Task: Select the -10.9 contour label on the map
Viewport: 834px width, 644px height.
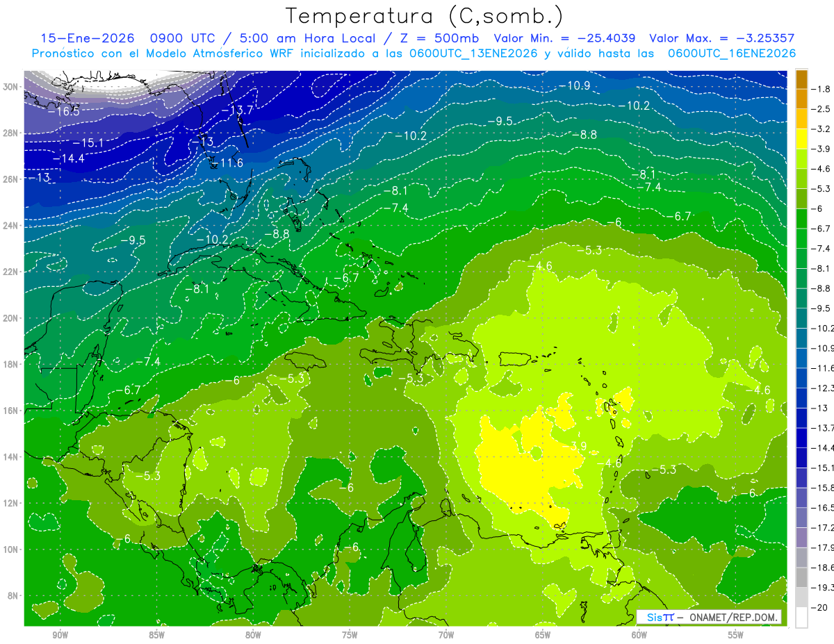Action: tap(574, 85)
